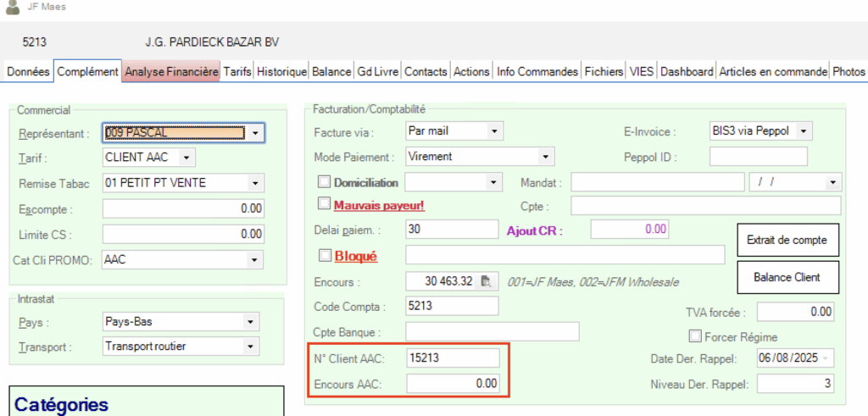Click the JF Maes user icon
Image resolution: width=868 pixels, height=416 pixels.
coord(13,7)
